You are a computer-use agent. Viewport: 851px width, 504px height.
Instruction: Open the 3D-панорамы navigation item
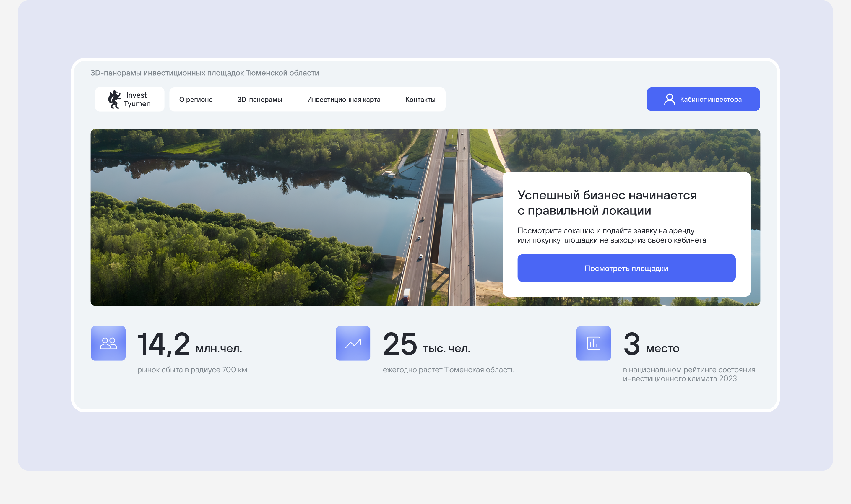pos(259,100)
